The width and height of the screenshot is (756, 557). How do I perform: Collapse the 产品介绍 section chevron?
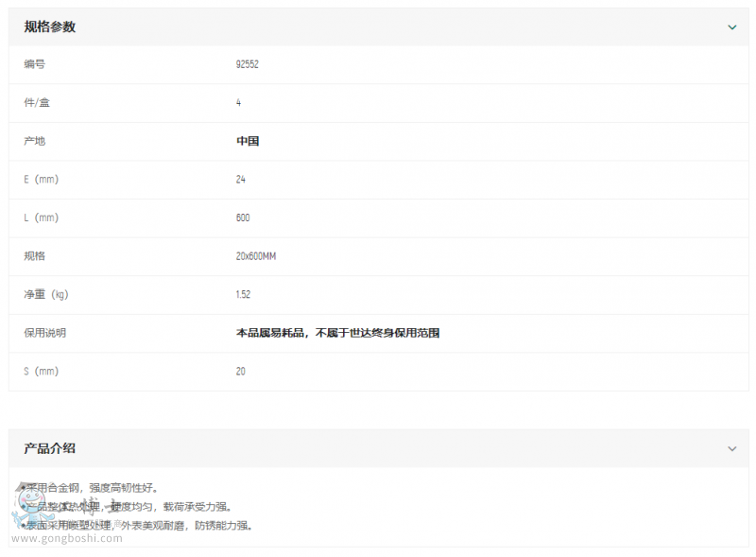tap(731, 448)
